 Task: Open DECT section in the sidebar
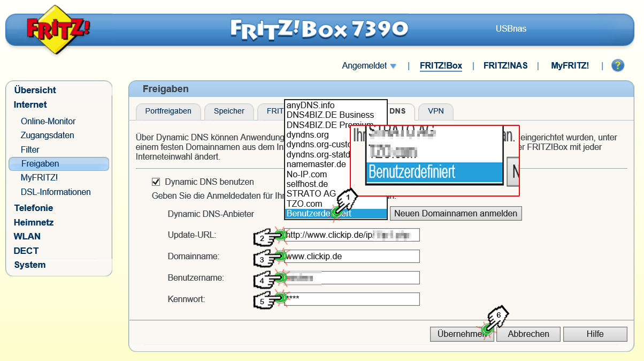[x=26, y=251]
